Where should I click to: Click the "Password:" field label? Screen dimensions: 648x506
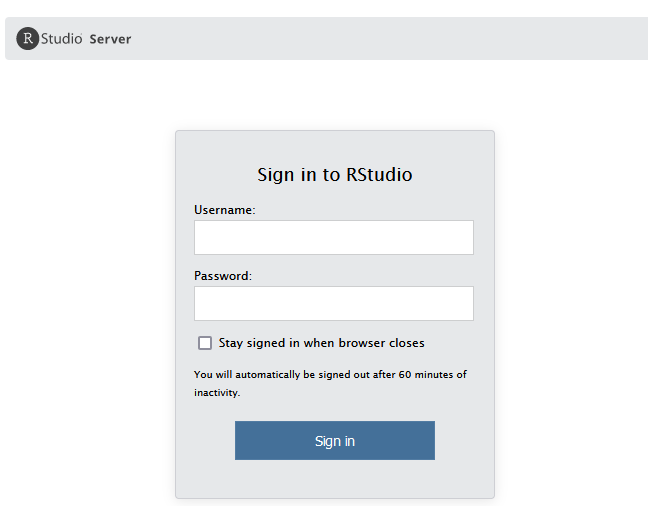pos(223,276)
